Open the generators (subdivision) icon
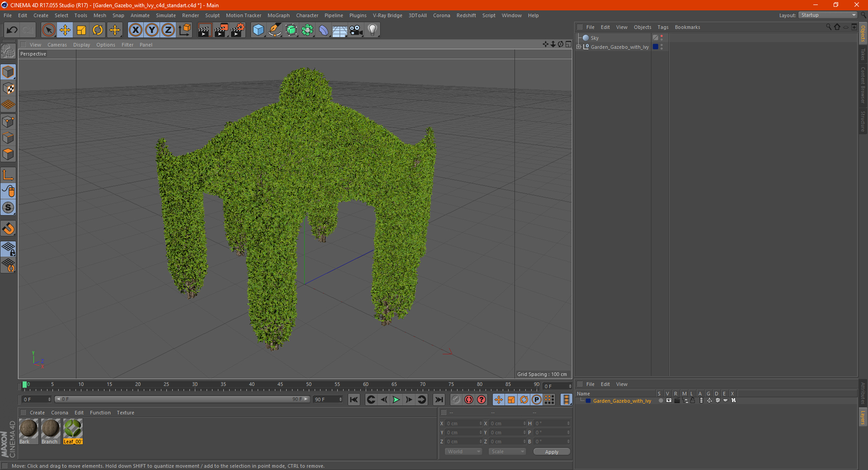The image size is (868, 470). tap(291, 30)
